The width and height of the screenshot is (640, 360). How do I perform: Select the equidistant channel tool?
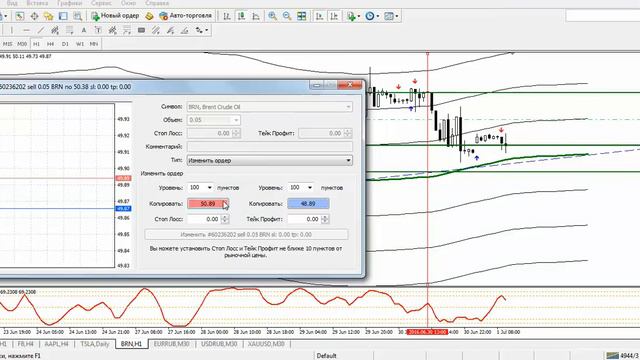coord(55,30)
